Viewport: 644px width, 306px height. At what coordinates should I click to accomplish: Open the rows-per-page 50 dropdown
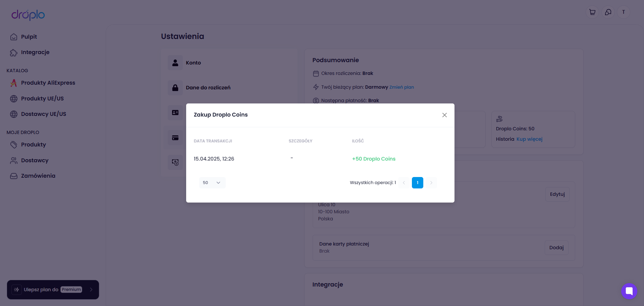(212, 183)
